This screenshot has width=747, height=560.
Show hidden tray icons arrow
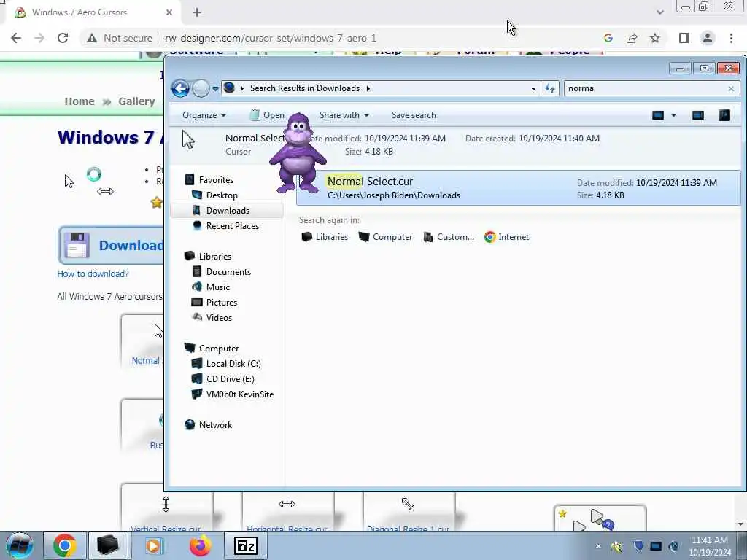[598, 546]
